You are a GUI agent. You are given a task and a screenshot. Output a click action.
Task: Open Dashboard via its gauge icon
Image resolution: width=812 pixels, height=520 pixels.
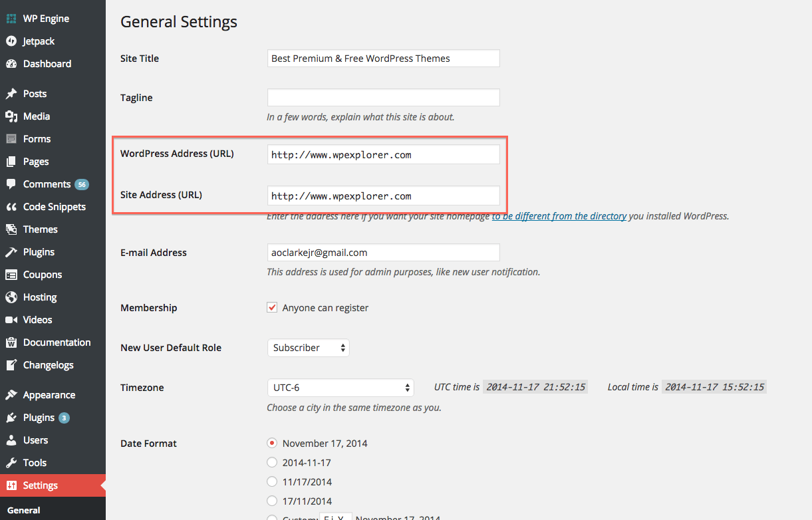coord(11,64)
